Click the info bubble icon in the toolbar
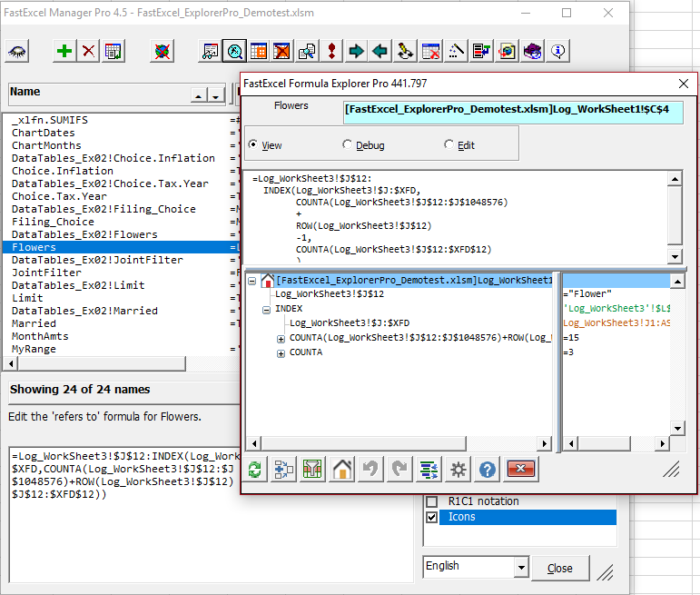The height and width of the screenshot is (595, 700). tap(558, 51)
